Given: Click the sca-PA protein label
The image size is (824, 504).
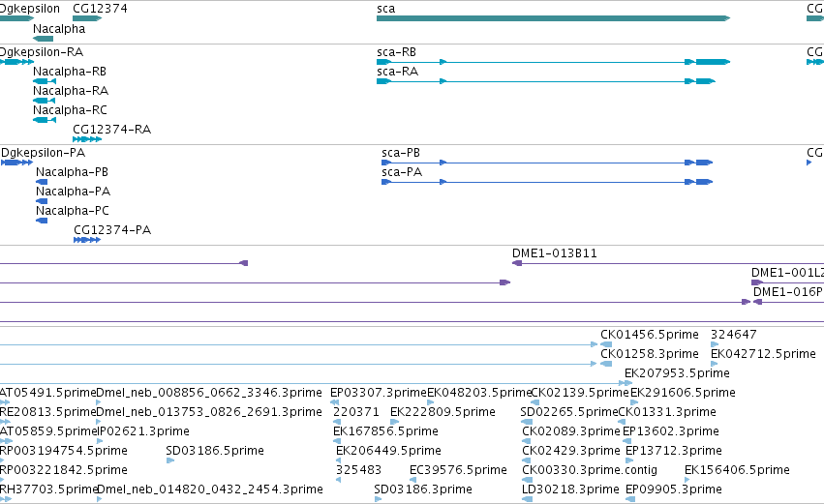Looking at the screenshot, I should pos(402,172).
